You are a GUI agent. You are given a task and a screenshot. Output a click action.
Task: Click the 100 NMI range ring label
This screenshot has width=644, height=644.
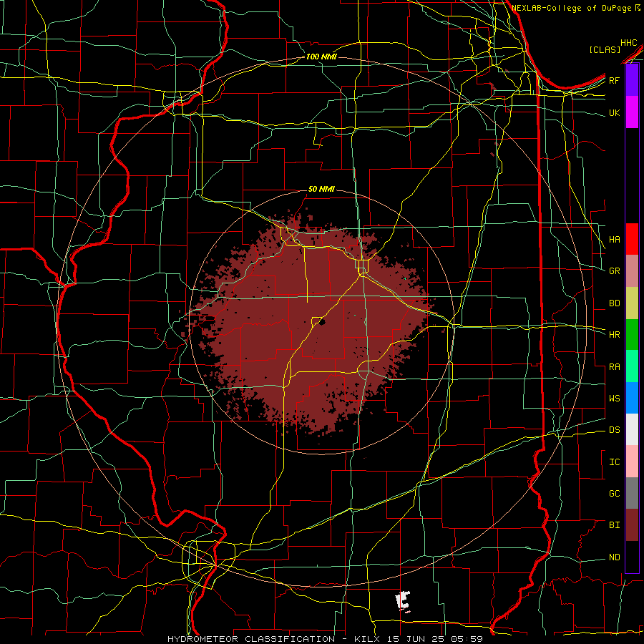coord(321,57)
